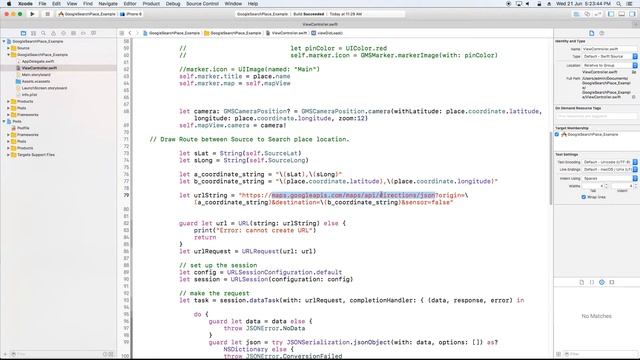The width and height of the screenshot is (640, 360).
Task: Show the Quick Help inspector
Action: tap(602, 33)
